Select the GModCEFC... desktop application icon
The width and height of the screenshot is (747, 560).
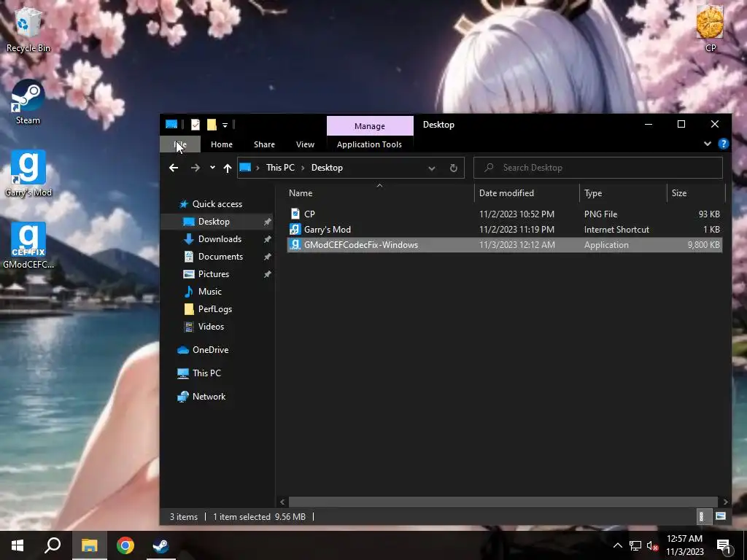click(x=28, y=246)
